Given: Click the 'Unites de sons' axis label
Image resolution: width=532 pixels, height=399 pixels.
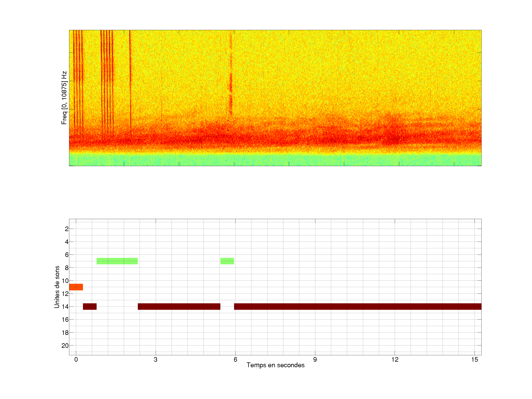Looking at the screenshot, I should click(57, 287).
